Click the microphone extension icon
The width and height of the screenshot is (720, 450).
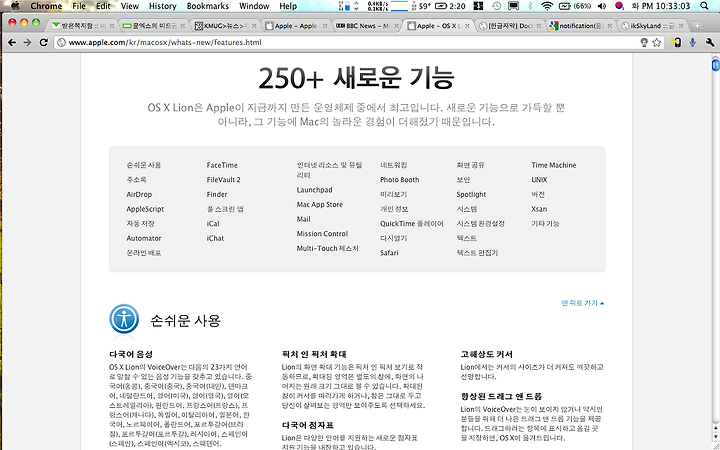(692, 42)
